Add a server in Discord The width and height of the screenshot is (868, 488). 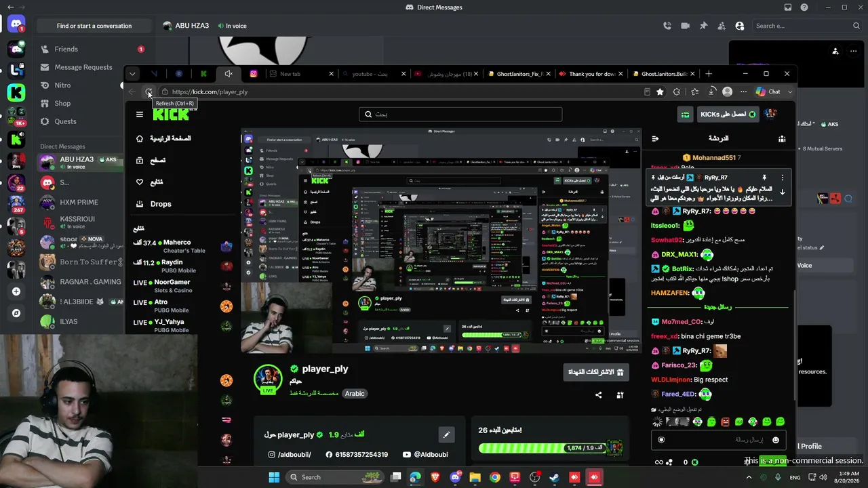(16, 291)
